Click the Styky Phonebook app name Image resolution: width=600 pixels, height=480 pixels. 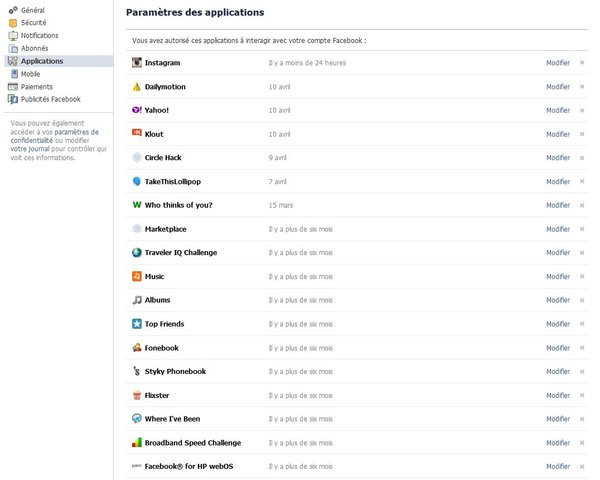pyautogui.click(x=175, y=371)
